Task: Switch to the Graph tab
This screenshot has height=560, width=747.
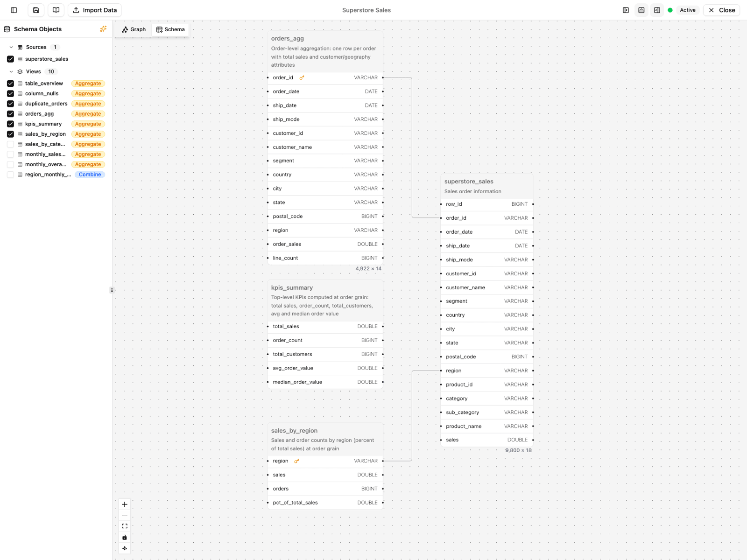Action: [133, 29]
